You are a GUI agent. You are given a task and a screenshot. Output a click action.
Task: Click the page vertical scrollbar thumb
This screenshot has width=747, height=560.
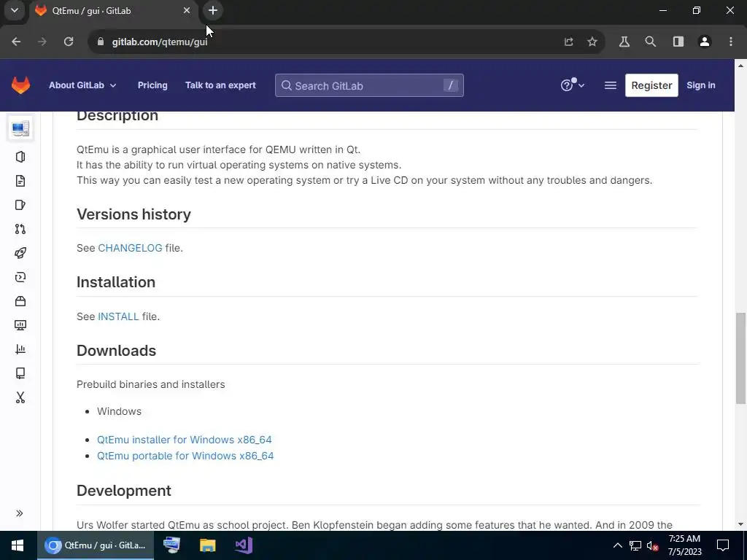(740, 358)
